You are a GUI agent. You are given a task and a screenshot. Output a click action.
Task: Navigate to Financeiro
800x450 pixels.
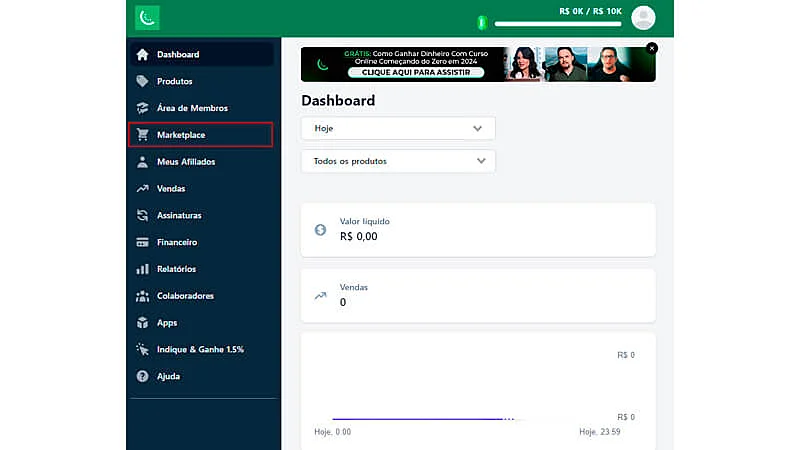202,242
